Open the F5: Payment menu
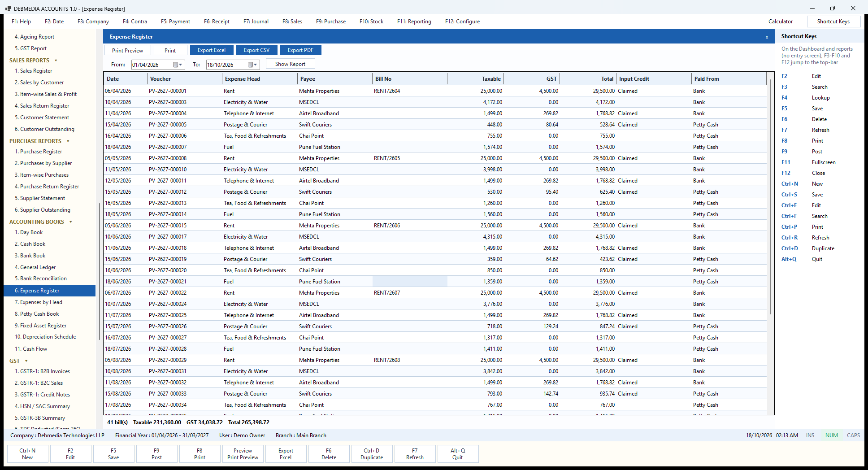 (175, 22)
